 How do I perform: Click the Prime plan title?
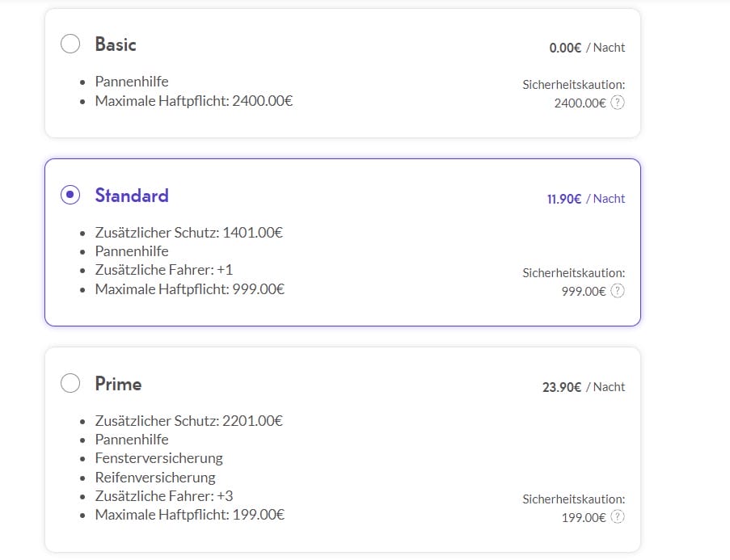point(118,384)
